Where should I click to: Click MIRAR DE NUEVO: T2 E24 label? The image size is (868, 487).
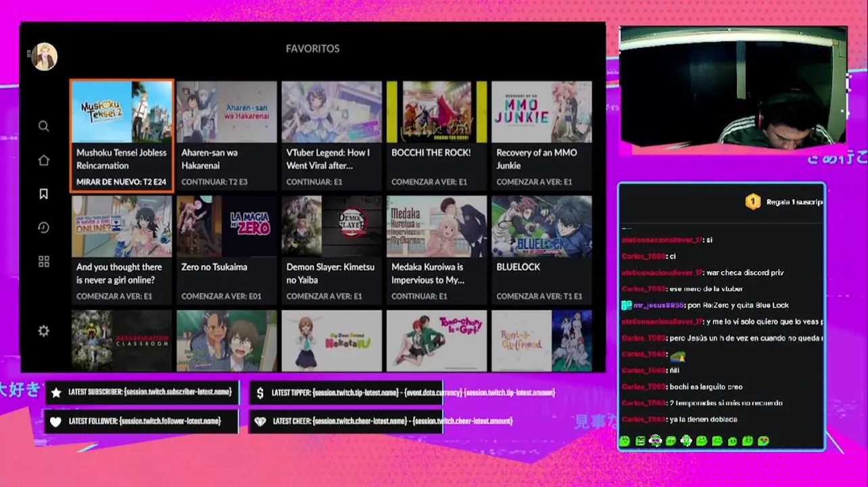coord(121,182)
